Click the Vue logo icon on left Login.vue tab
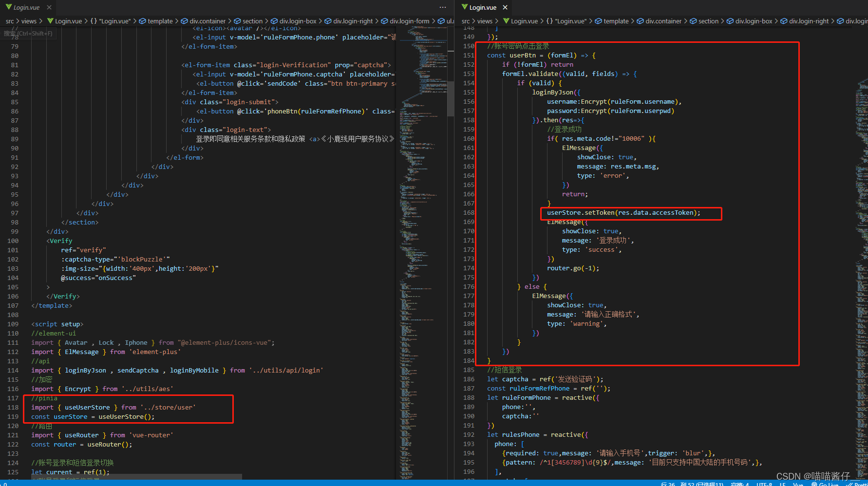Viewport: 868px width, 486px height. (10, 7)
